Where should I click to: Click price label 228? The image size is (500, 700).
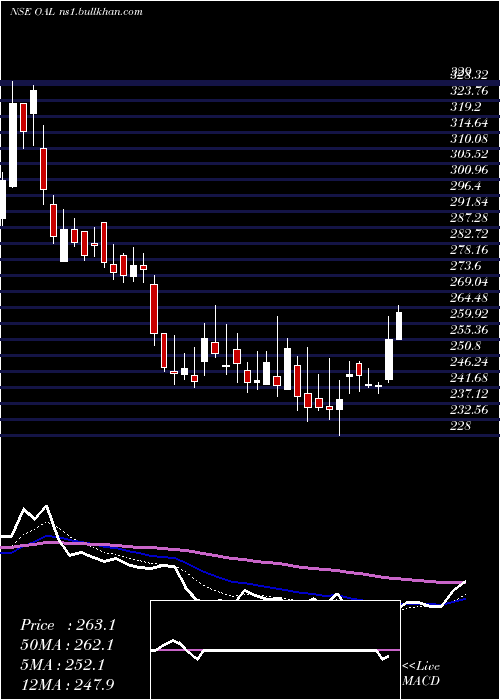click(x=461, y=426)
